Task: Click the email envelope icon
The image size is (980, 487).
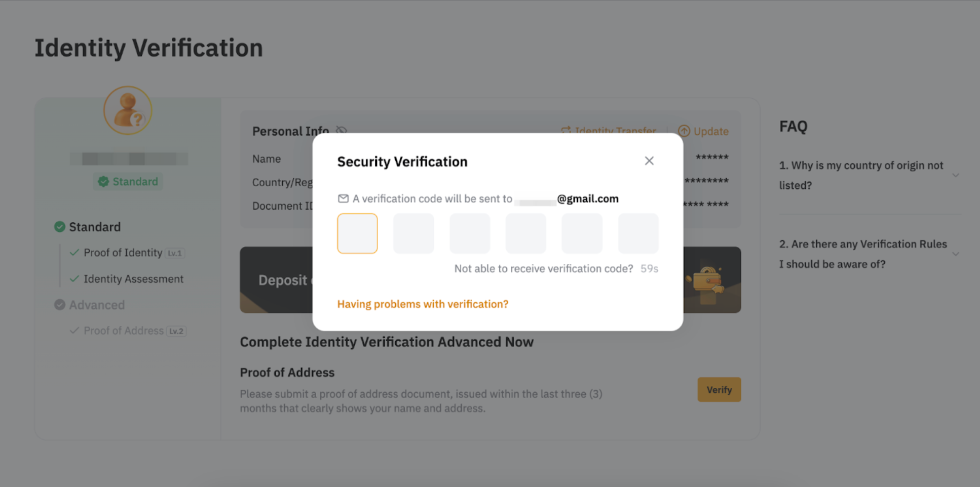Action: point(343,198)
